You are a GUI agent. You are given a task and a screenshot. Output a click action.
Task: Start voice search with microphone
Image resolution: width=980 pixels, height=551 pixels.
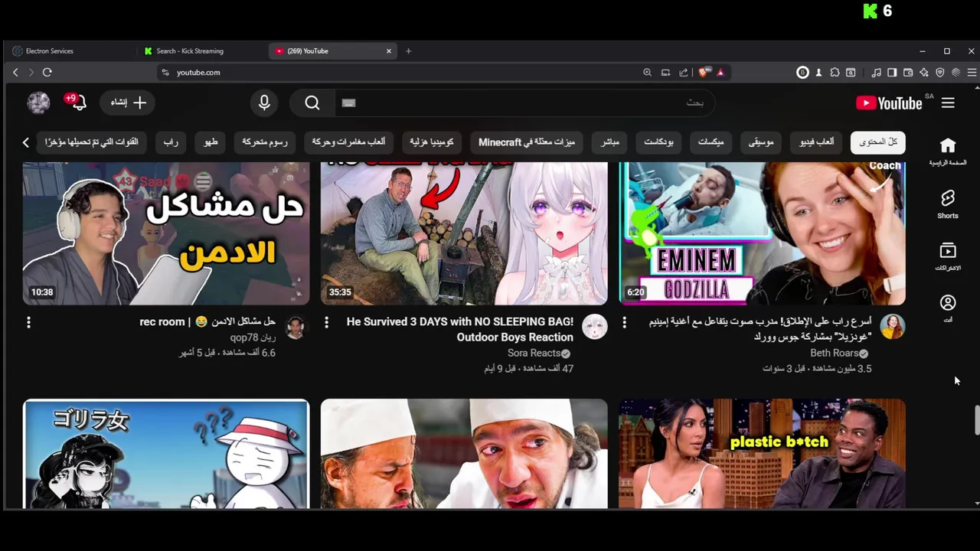coord(264,103)
